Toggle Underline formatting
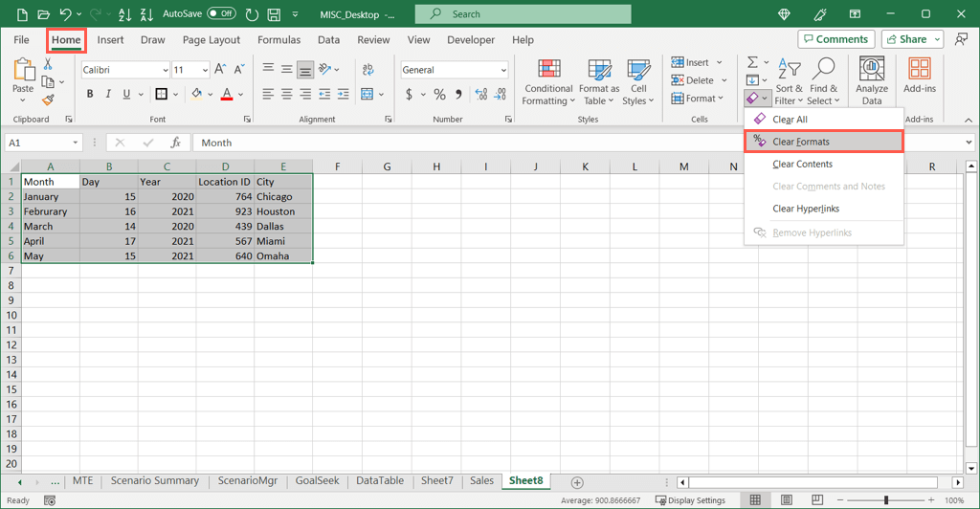The height and width of the screenshot is (509, 980). point(126,94)
